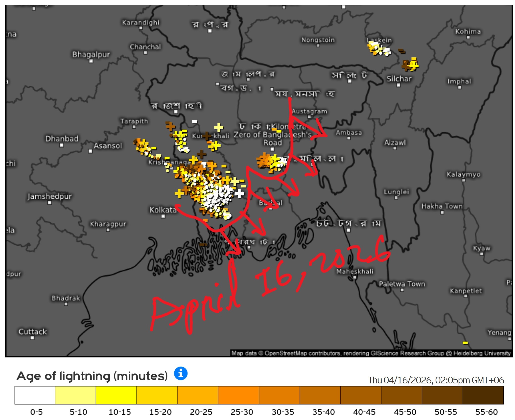Click the Thu 04/16/2026 timestamp text
This screenshot has width=515, height=420.
tap(436, 380)
